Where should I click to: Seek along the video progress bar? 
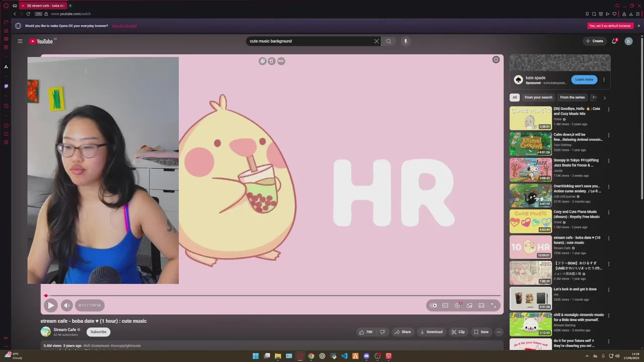click(x=272, y=296)
